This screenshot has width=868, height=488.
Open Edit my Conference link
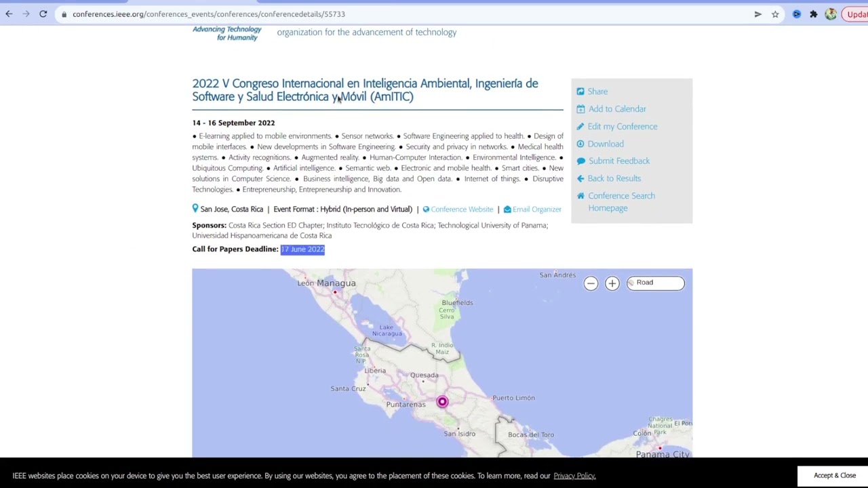pos(623,127)
